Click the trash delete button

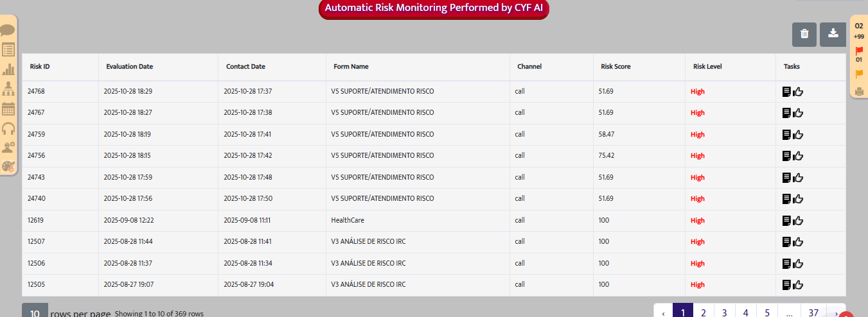tap(804, 34)
